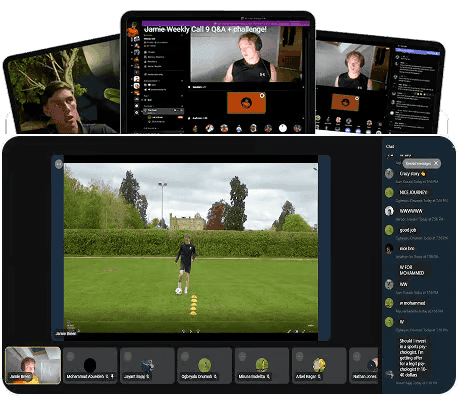Select Adiel Hagar's participant tile

(x=319, y=365)
